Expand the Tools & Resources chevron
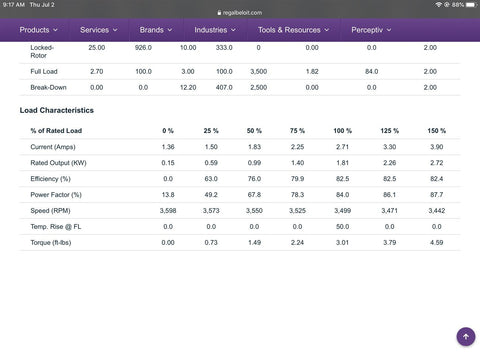The image size is (480, 360). [x=327, y=30]
